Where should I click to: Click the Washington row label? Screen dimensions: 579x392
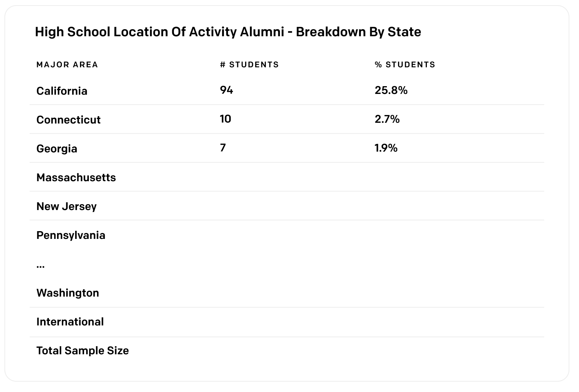pos(68,293)
